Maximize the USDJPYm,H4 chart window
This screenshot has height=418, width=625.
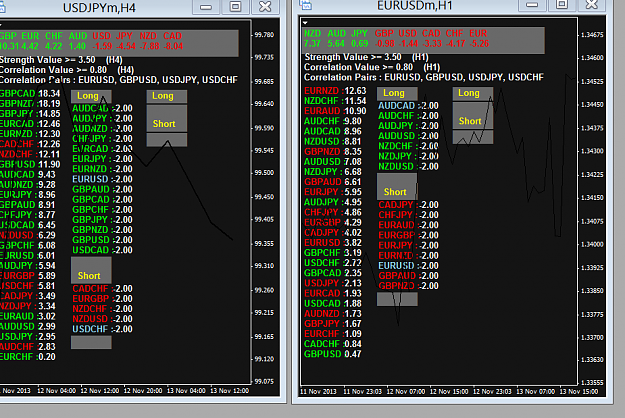236,7
